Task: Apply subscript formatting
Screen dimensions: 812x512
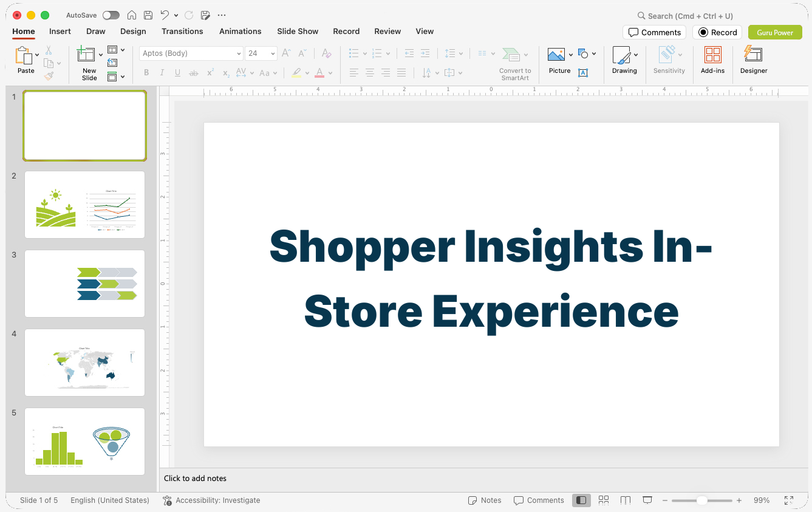Action: pos(226,73)
